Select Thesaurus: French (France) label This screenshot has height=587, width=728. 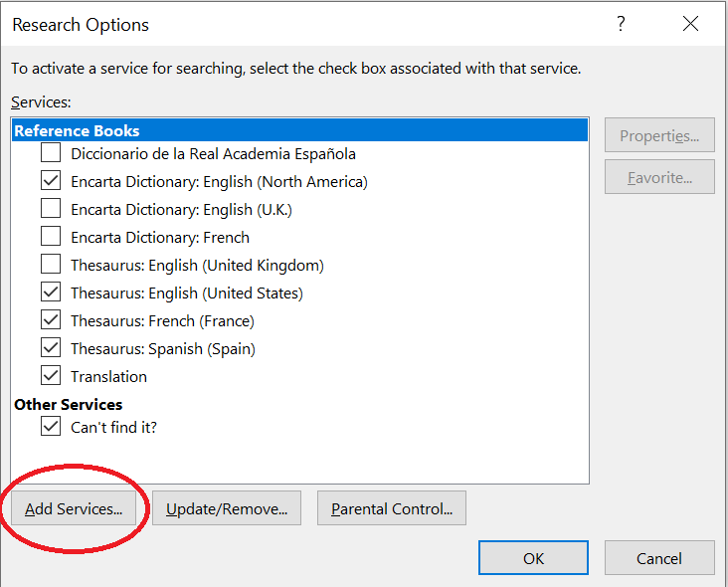(162, 321)
